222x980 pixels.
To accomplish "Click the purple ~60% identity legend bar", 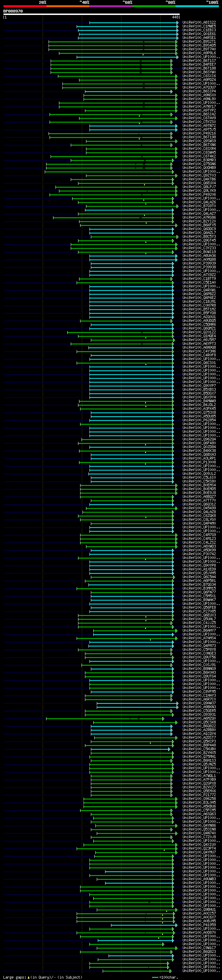I will click(111, 6).
